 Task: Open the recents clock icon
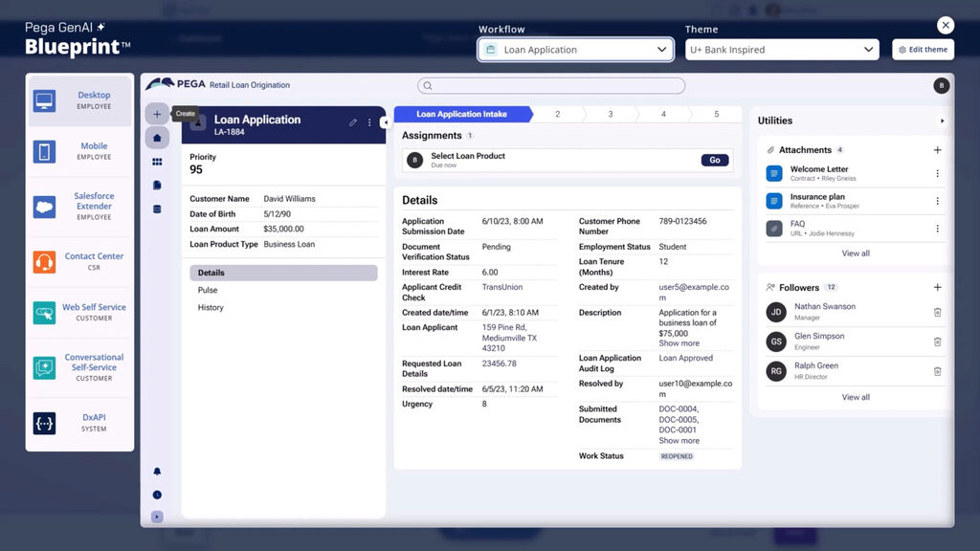point(157,495)
